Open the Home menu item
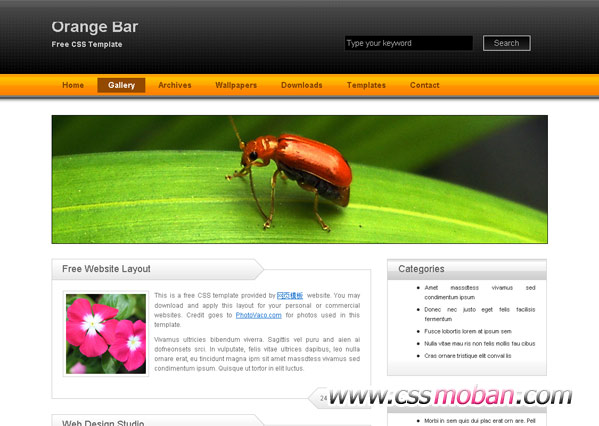599x426 pixels. [73, 85]
